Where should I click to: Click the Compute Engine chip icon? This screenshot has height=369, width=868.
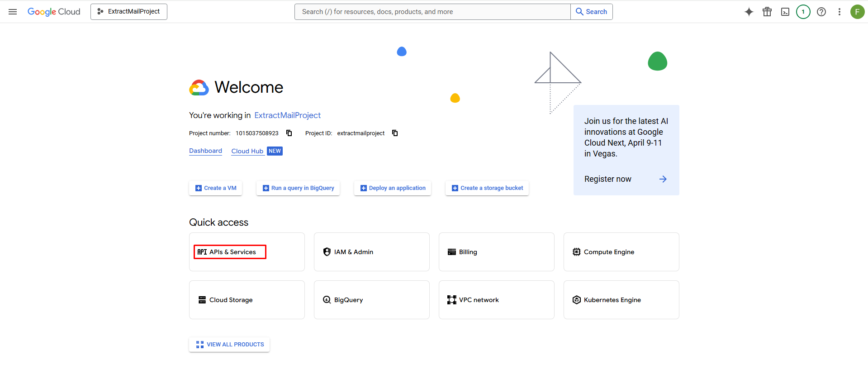click(577, 252)
